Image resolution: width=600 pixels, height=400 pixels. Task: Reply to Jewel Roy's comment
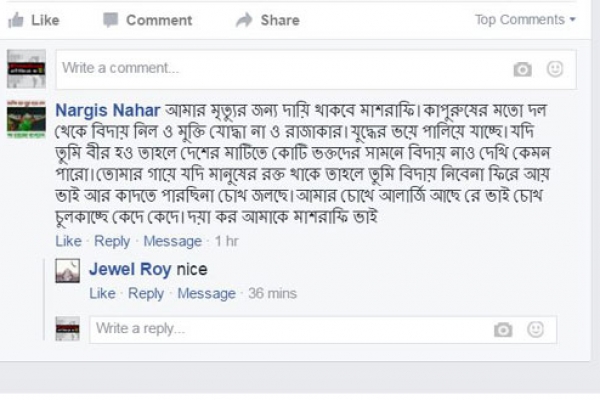pos(146,293)
